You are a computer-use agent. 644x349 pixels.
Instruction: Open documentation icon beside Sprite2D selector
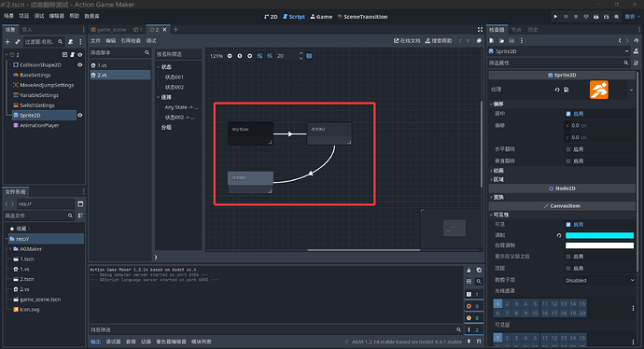coord(637,51)
